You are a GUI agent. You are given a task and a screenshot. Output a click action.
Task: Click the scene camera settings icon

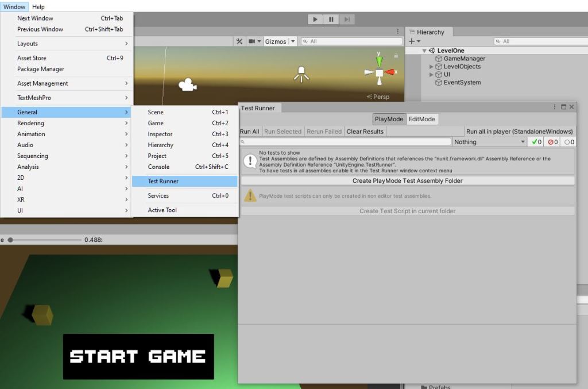point(252,41)
